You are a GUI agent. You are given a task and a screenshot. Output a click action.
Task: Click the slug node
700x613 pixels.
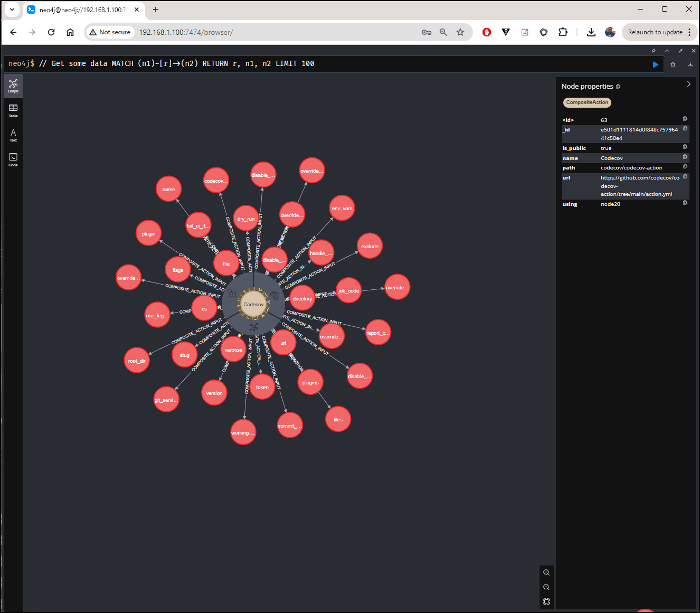pyautogui.click(x=185, y=355)
